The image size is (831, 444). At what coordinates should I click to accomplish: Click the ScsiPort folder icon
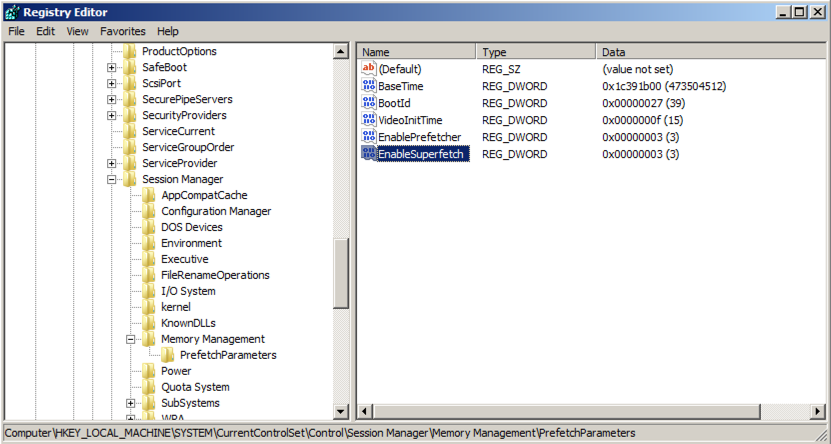(x=130, y=83)
